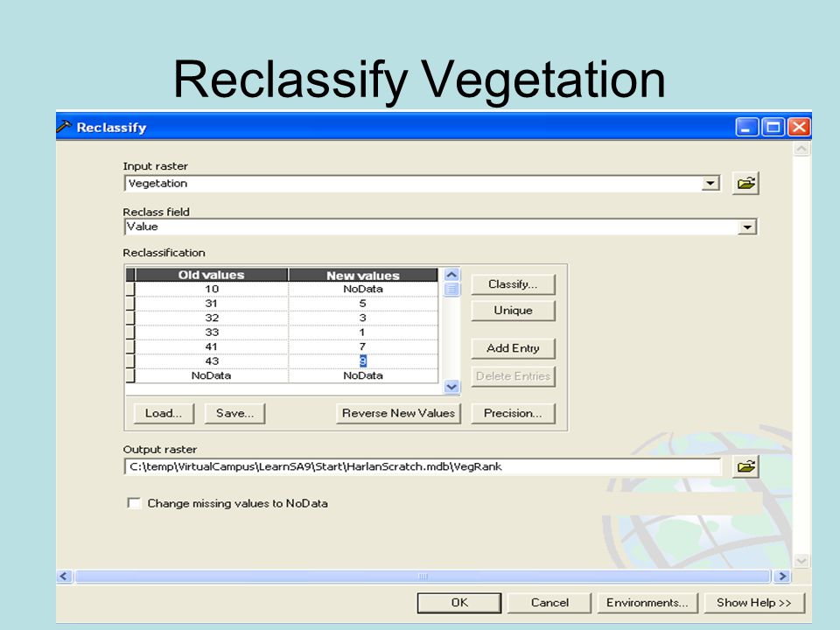The image size is (840, 630).
Task: Cancel the Reclassify dialog
Action: click(x=549, y=603)
